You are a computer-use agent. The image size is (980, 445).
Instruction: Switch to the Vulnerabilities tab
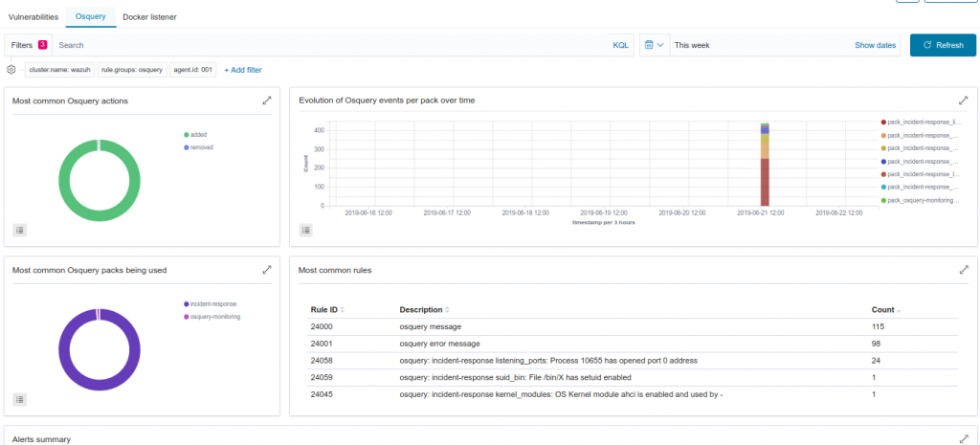click(33, 17)
